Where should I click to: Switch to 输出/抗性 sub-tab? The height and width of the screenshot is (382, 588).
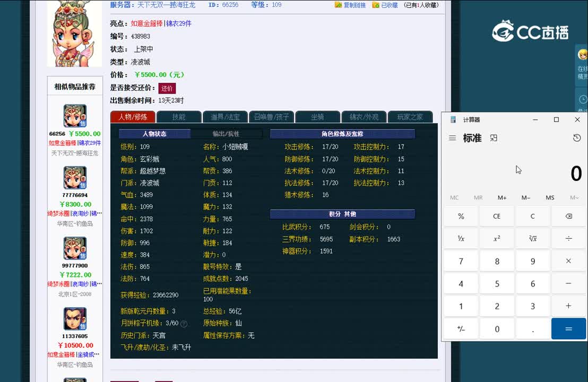click(226, 134)
